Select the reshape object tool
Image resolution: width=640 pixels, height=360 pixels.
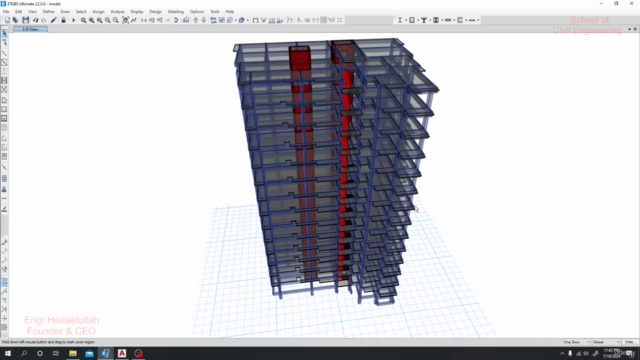click(4, 43)
